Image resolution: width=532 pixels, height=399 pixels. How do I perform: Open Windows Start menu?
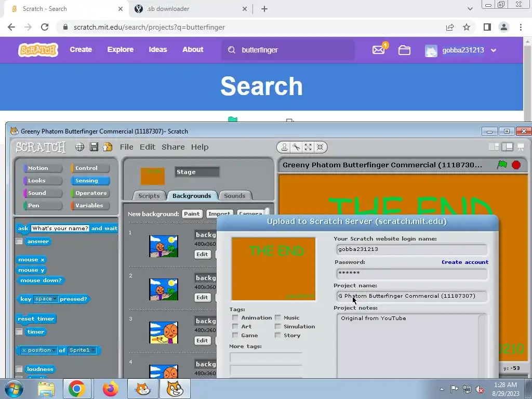click(x=14, y=389)
